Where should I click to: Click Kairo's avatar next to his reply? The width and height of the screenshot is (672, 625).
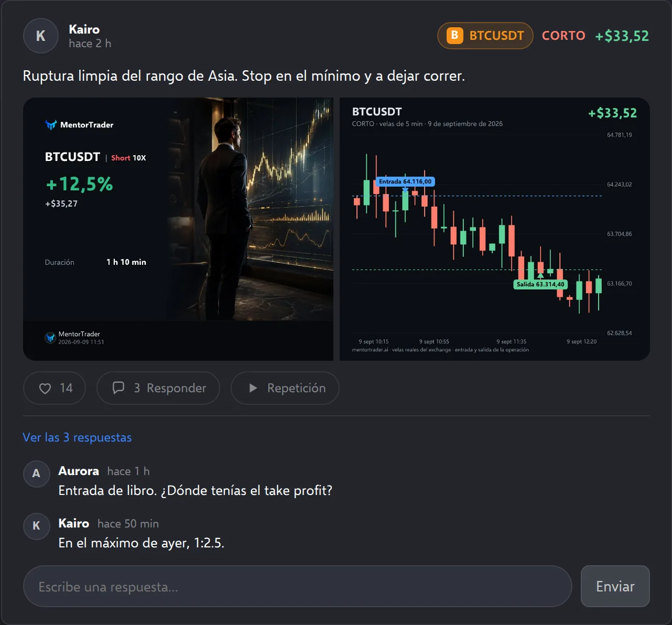tap(36, 526)
